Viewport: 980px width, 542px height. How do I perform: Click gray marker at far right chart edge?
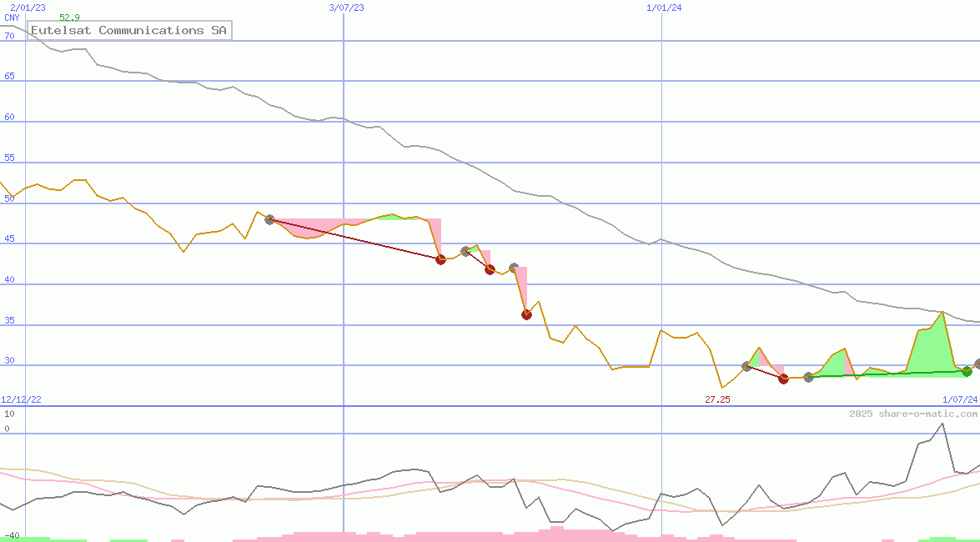[x=977, y=364]
